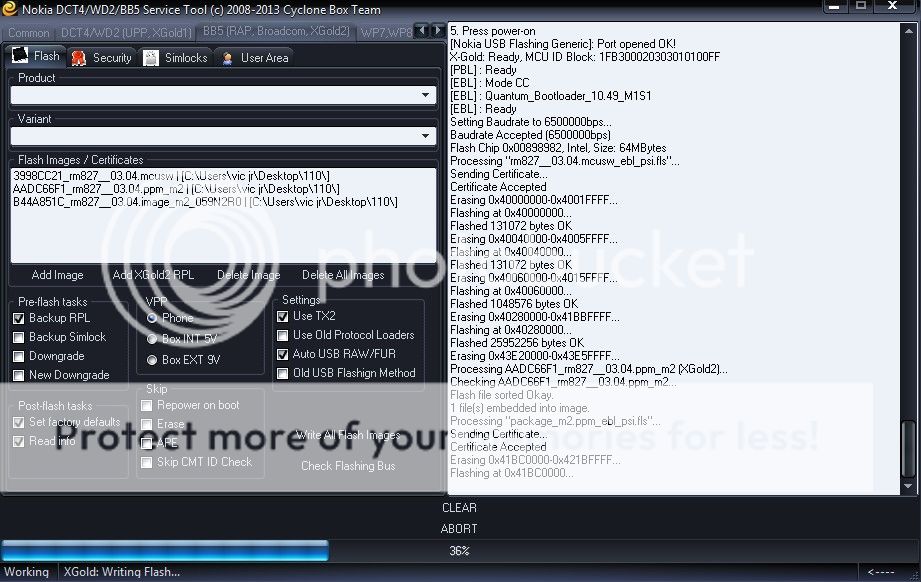Enable the Backup Simlock checkbox
The width and height of the screenshot is (921, 582).
(x=19, y=337)
